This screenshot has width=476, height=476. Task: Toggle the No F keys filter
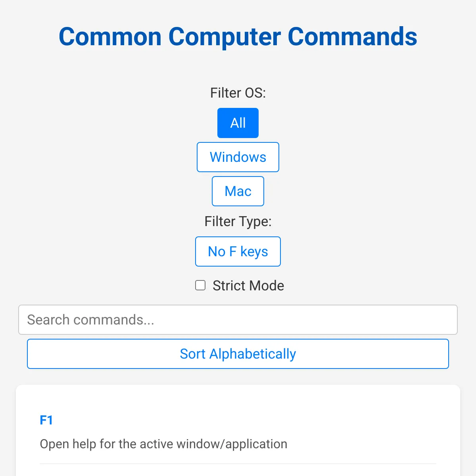[x=238, y=251]
